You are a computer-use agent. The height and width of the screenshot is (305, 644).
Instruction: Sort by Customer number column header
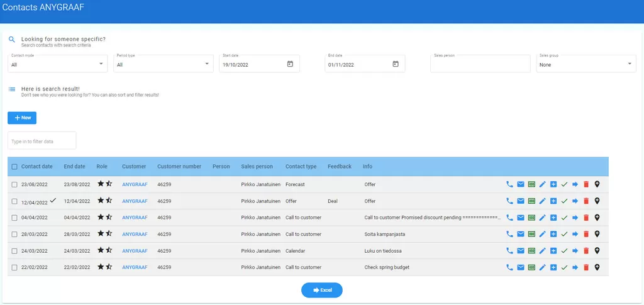tap(179, 167)
